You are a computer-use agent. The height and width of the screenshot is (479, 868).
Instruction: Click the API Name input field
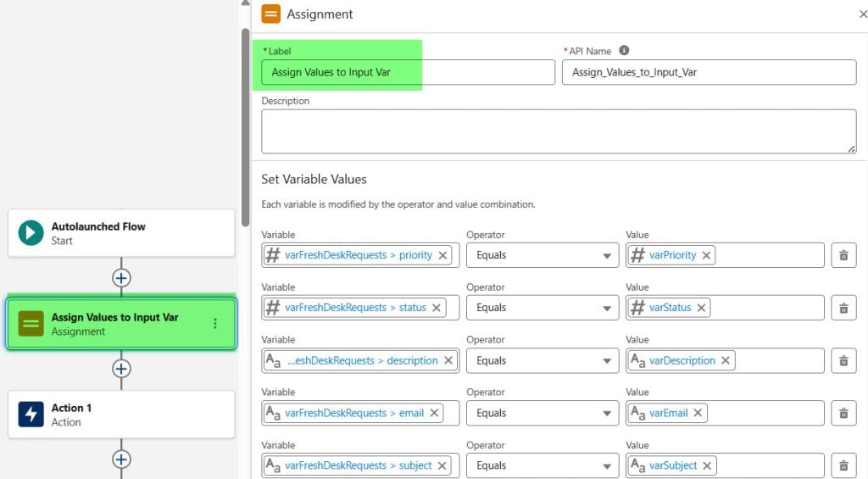(x=709, y=73)
